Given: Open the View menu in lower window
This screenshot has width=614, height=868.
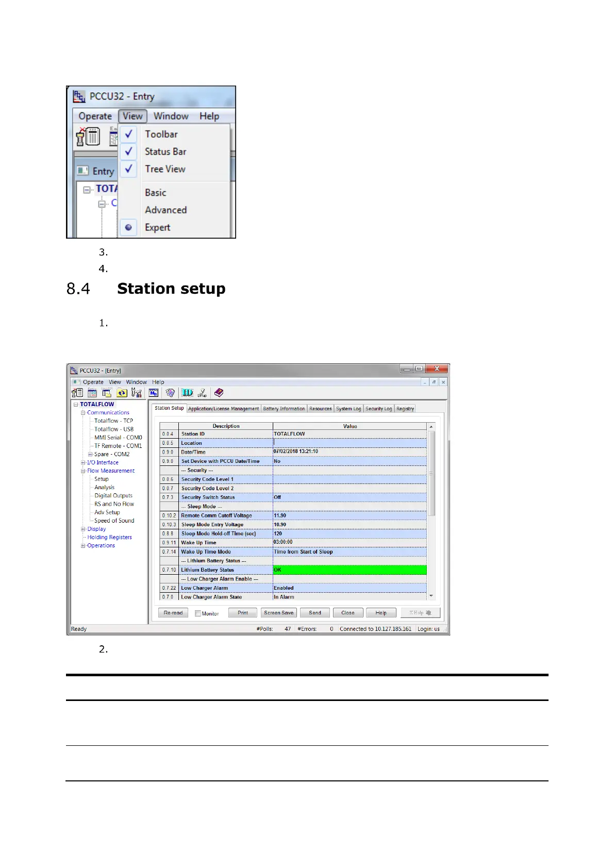Looking at the screenshot, I should coord(115,382).
